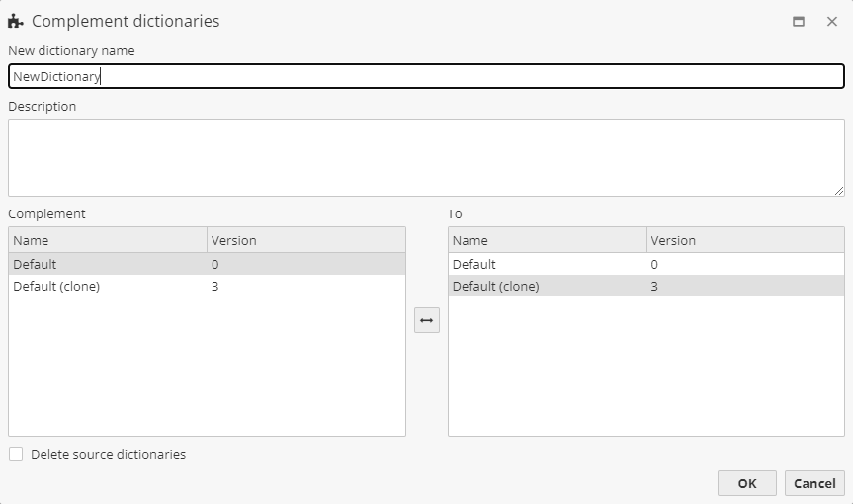Focus the Description text area

pos(426,157)
